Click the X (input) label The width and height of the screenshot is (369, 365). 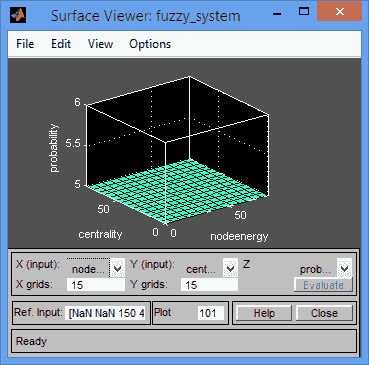[x=38, y=264]
